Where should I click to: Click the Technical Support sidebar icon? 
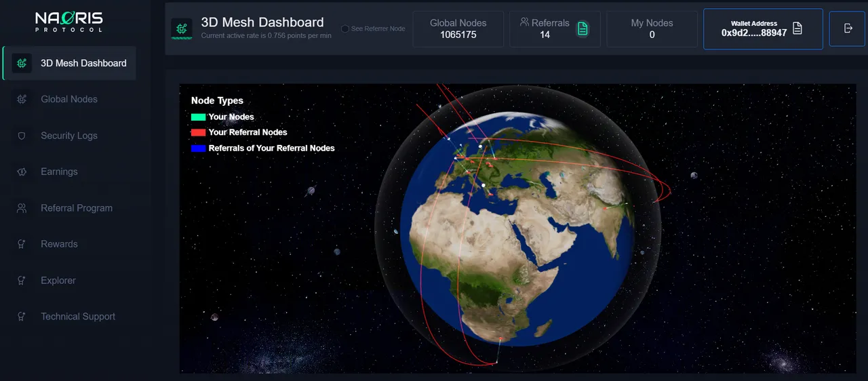[22, 317]
